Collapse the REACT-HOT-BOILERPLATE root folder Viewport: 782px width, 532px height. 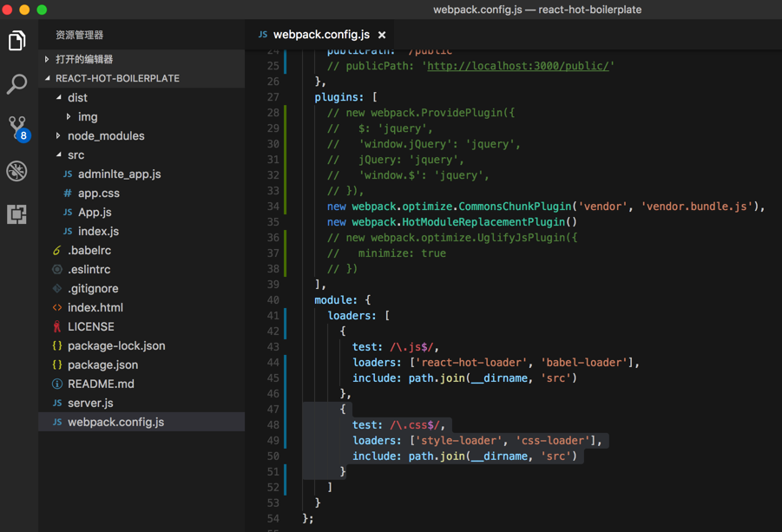[x=117, y=78]
